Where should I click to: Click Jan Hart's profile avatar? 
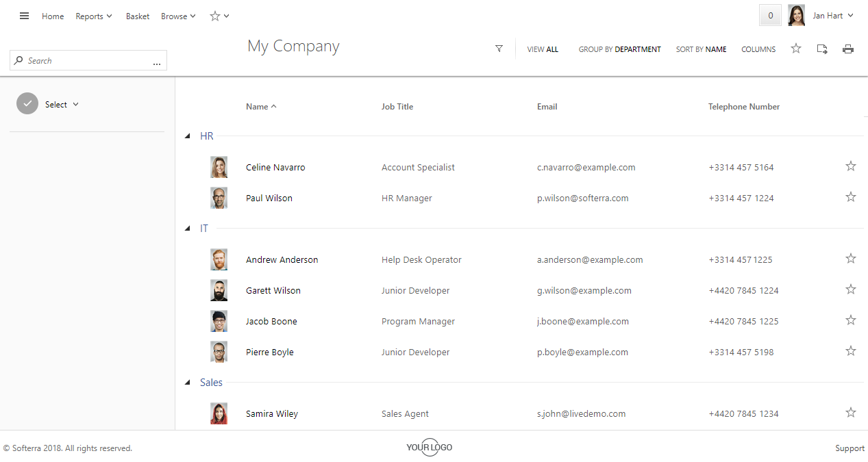(x=796, y=15)
